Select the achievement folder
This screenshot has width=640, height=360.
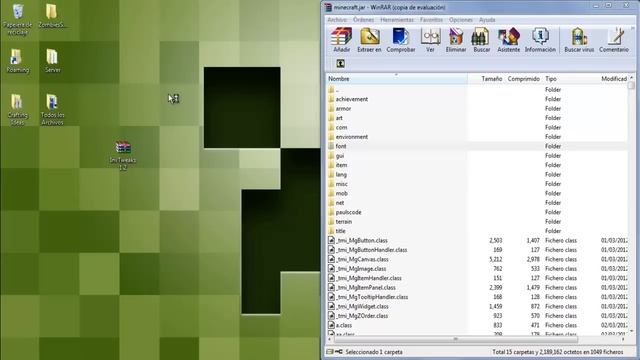(x=477, y=99)
